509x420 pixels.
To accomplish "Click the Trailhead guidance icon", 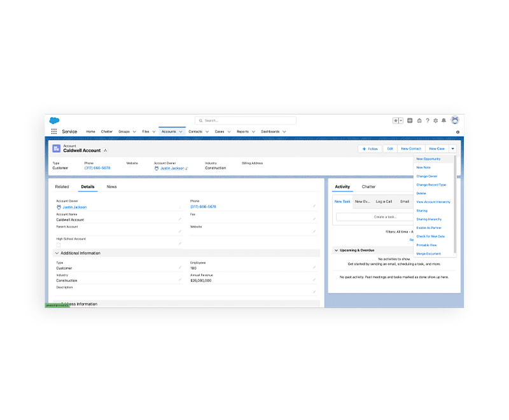I will tap(419, 121).
